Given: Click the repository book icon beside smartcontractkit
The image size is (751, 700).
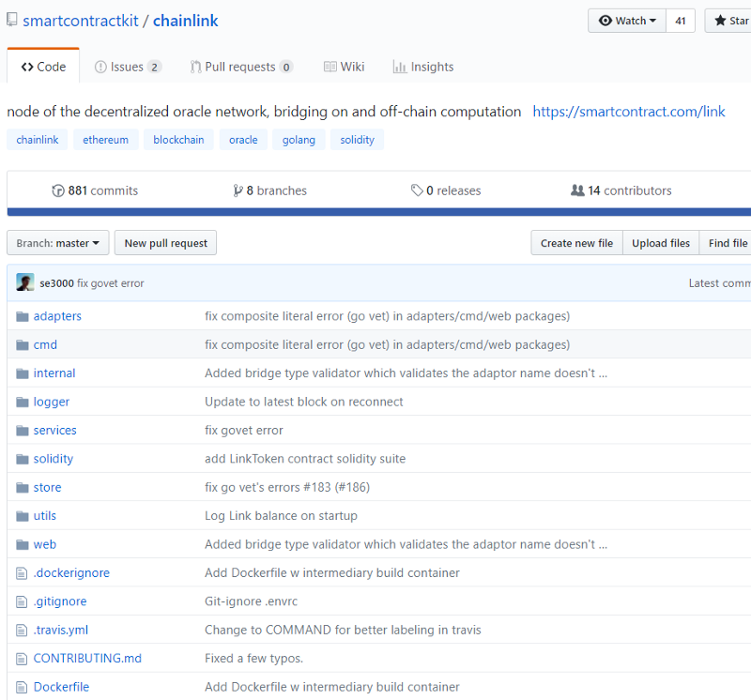Looking at the screenshot, I should pos(12,20).
